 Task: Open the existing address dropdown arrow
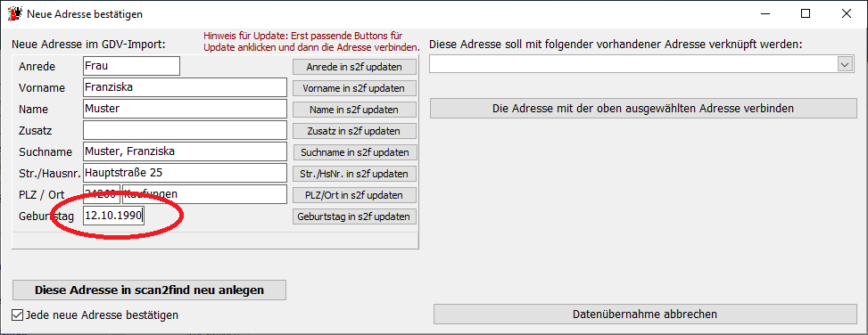pos(845,65)
